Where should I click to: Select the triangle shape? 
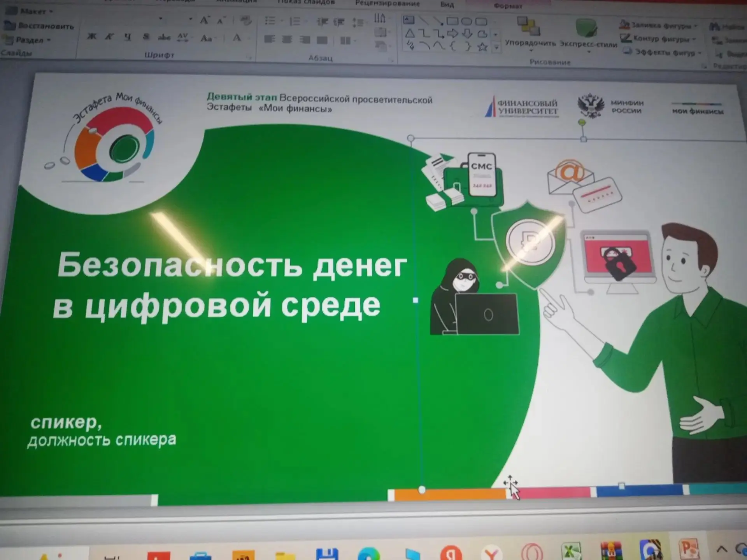coord(410,33)
